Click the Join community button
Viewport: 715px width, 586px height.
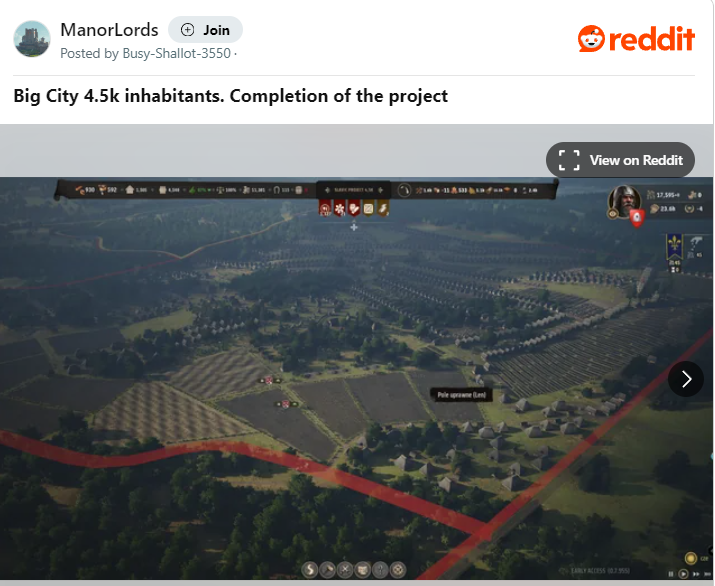click(x=205, y=30)
